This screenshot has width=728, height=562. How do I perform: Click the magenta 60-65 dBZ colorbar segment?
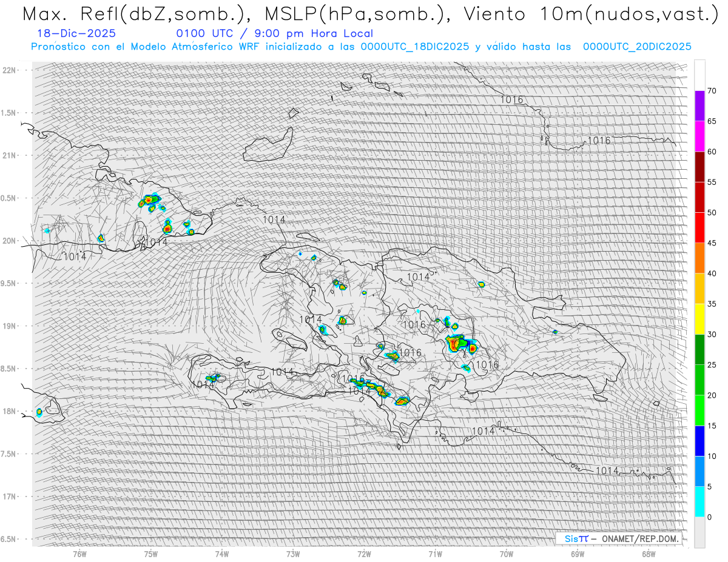[x=699, y=136]
